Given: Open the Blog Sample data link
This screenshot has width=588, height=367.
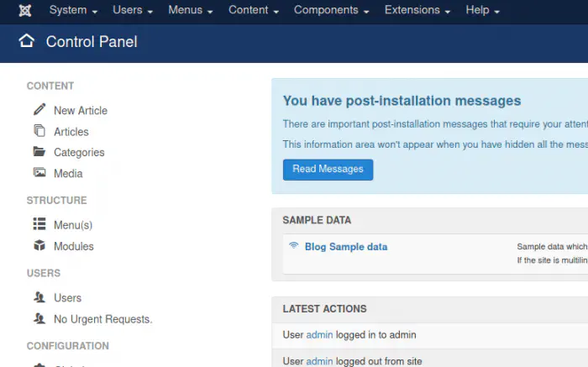Looking at the screenshot, I should click(346, 247).
